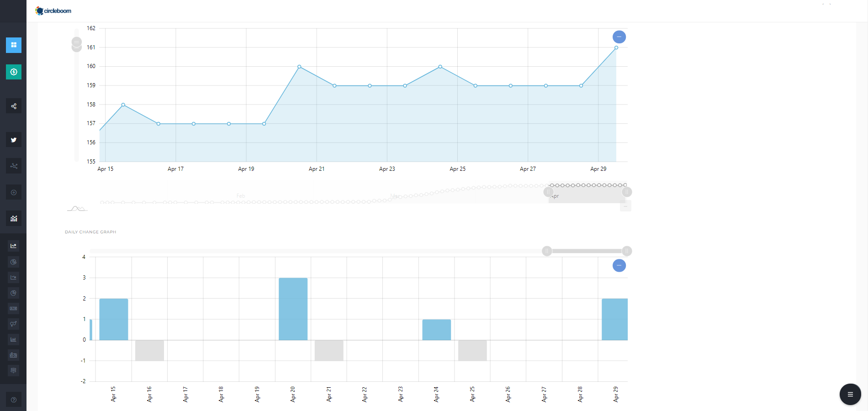
Task: Click right handle of the line chart date navigator
Action: coord(627,192)
